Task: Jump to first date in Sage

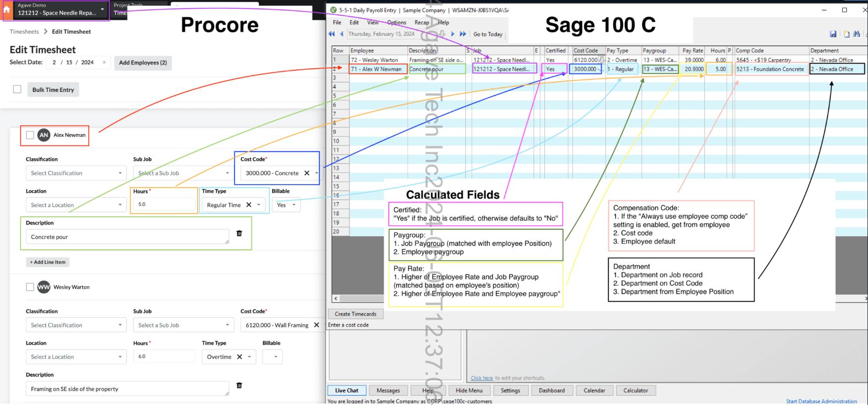Action: (x=332, y=34)
